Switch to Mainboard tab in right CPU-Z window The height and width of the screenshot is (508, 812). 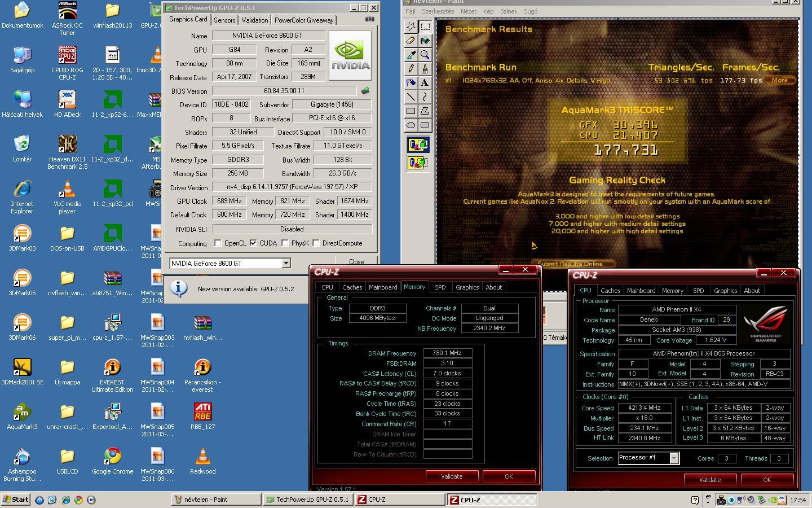[x=641, y=291]
